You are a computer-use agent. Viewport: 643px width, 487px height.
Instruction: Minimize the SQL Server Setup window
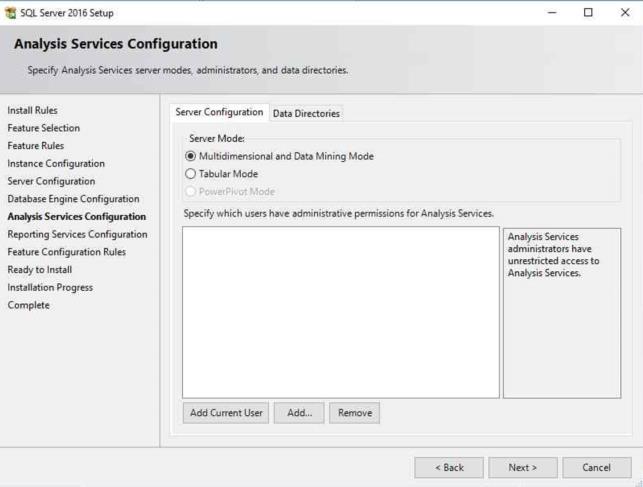552,13
